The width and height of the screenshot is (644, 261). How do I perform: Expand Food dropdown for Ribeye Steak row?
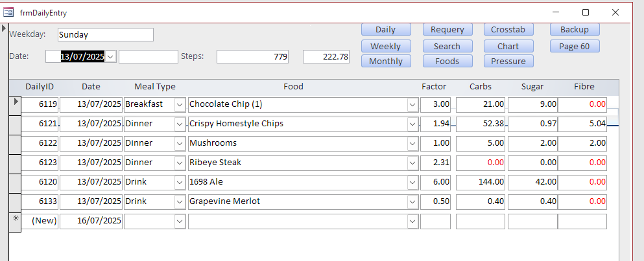coord(412,163)
